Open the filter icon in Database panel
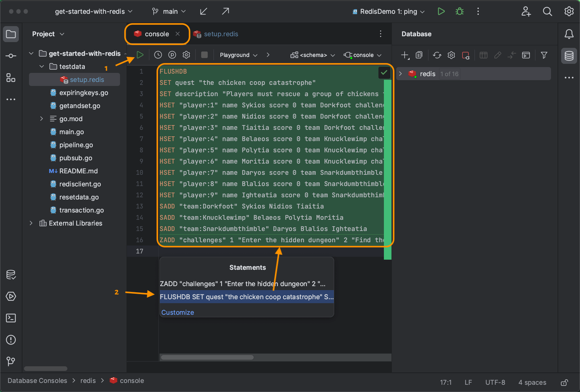580x392 pixels. [544, 55]
